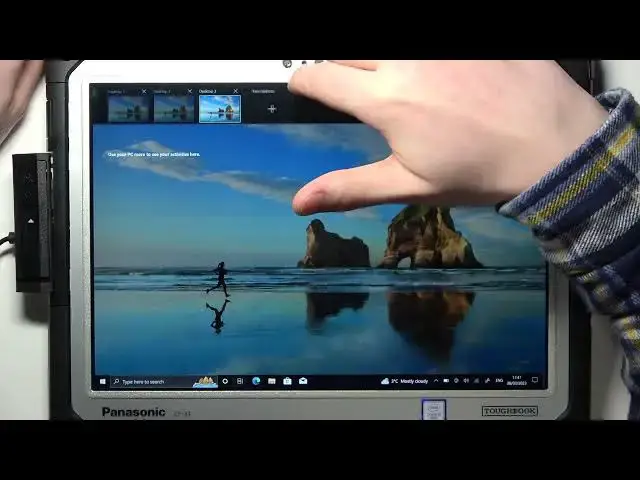Expand the hidden system tray icons
Image resolution: width=640 pixels, height=480 pixels.
coord(436,381)
